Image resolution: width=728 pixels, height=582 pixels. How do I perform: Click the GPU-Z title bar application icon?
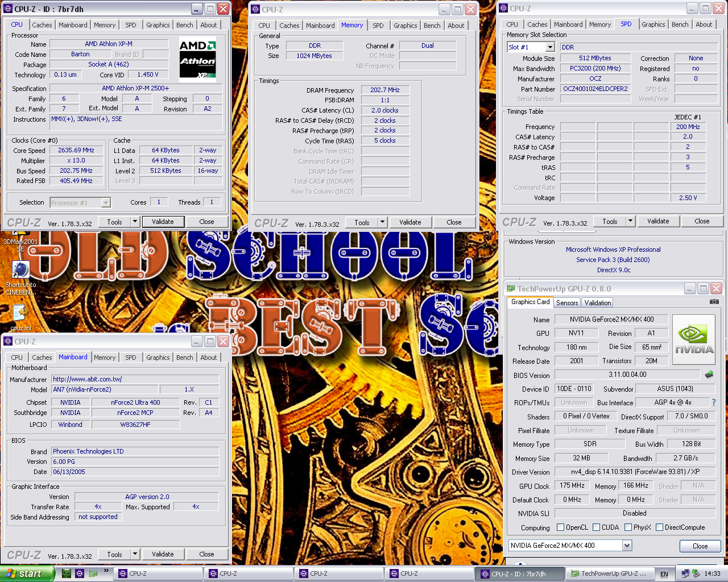click(x=511, y=289)
